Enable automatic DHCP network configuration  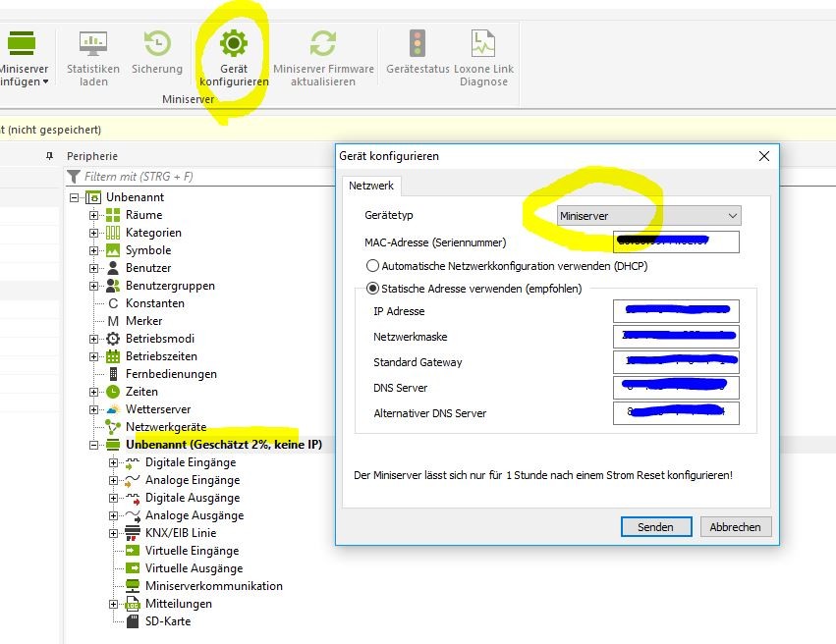pos(372,266)
